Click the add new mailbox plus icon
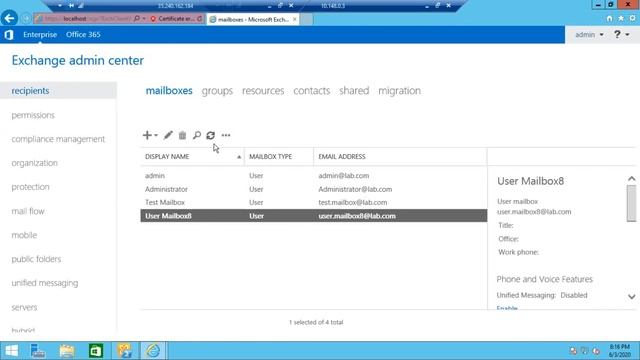Screen dimensions: 640x360 147,135
